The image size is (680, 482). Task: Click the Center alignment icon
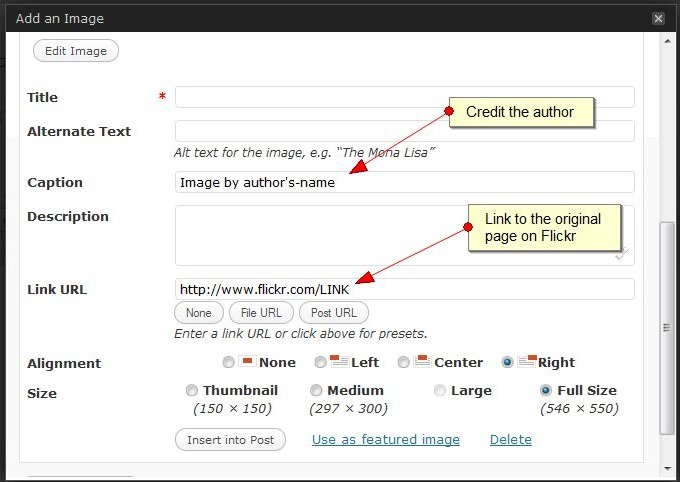coord(422,361)
